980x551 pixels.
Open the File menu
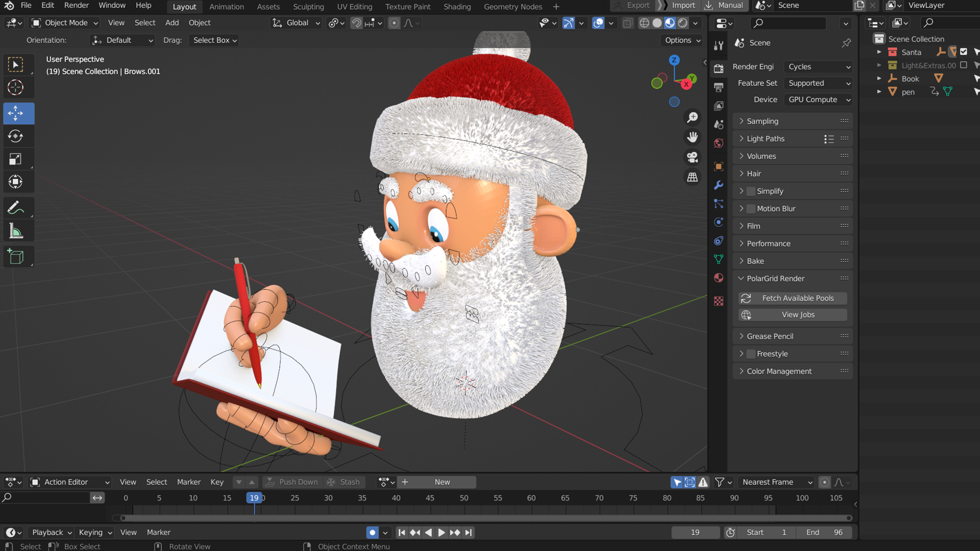tap(26, 6)
